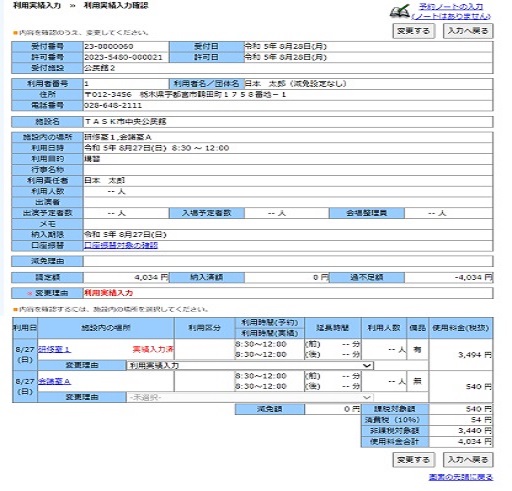Viewport: 512px width, 491px height.
Task: Click the bottom 入力へ戻る button
Action: pyautogui.click(x=468, y=460)
